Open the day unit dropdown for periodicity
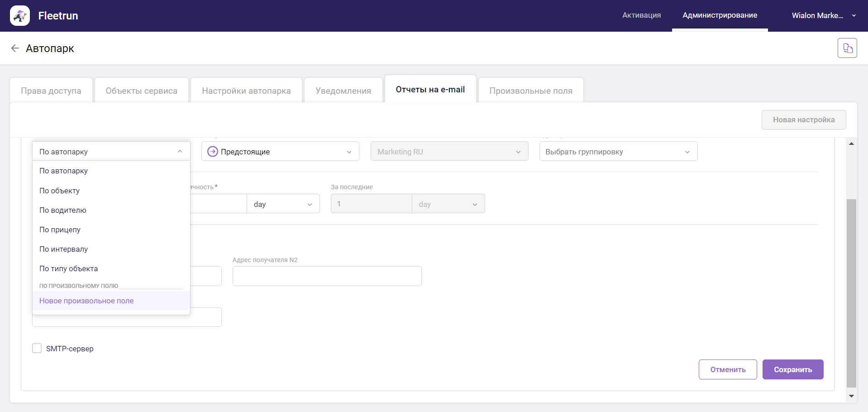The width and height of the screenshot is (868, 412). click(283, 204)
